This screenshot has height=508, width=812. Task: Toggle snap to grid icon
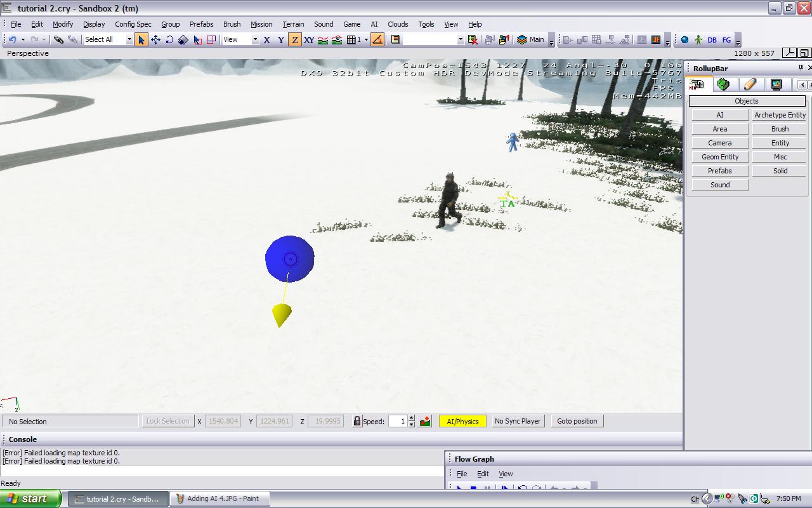click(x=351, y=39)
